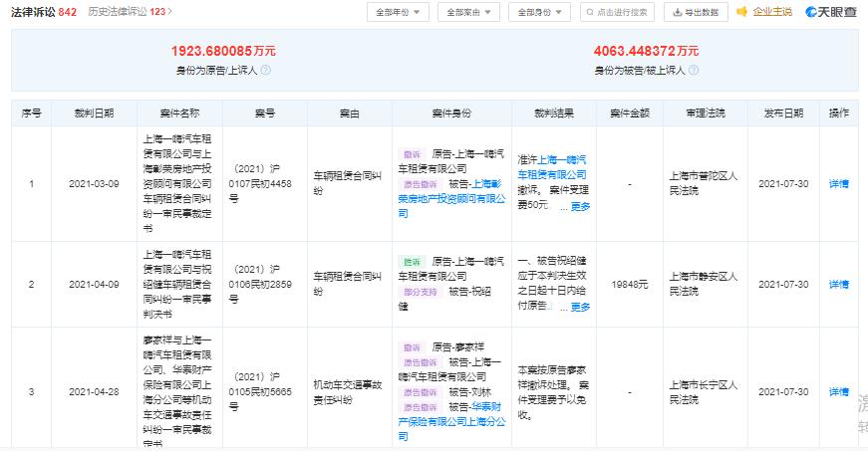868x451 pixels.
Task: Click the 企业主说 speaker icon
Action: click(742, 12)
